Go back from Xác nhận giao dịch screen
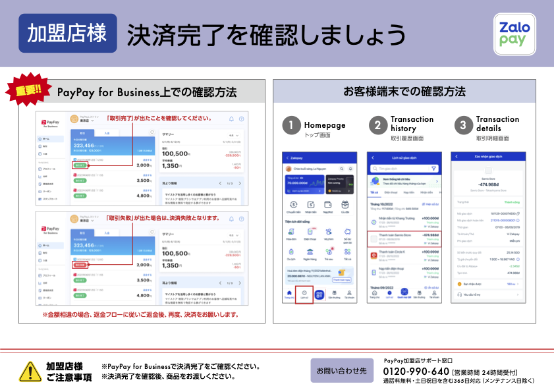554x392 pixels. pos(457,156)
